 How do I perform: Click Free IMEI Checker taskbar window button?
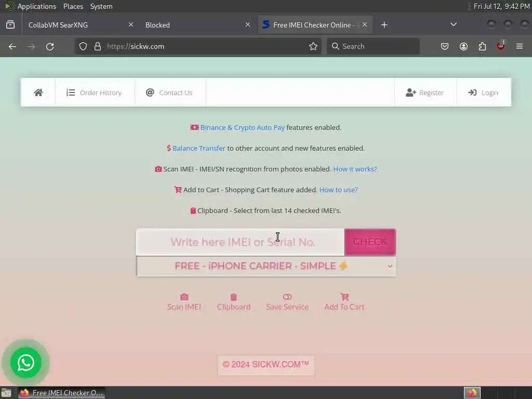(61, 393)
